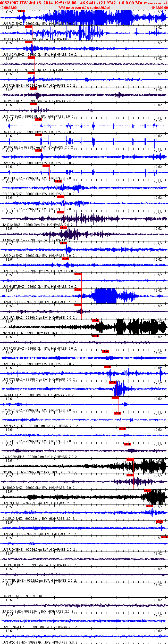Image resolution: width=168 pixels, height=644 pixels.
Task: Select the red pick flag on UW.JORV.EHZ trace
Action: click(x=78, y=290)
